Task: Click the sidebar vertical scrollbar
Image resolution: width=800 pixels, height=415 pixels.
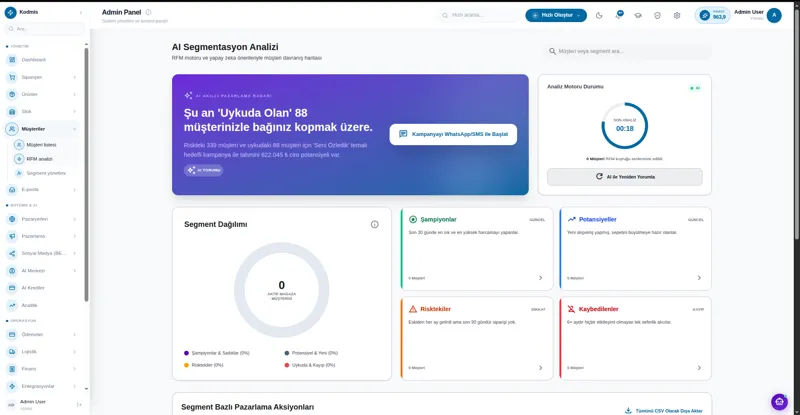Action: point(86,174)
